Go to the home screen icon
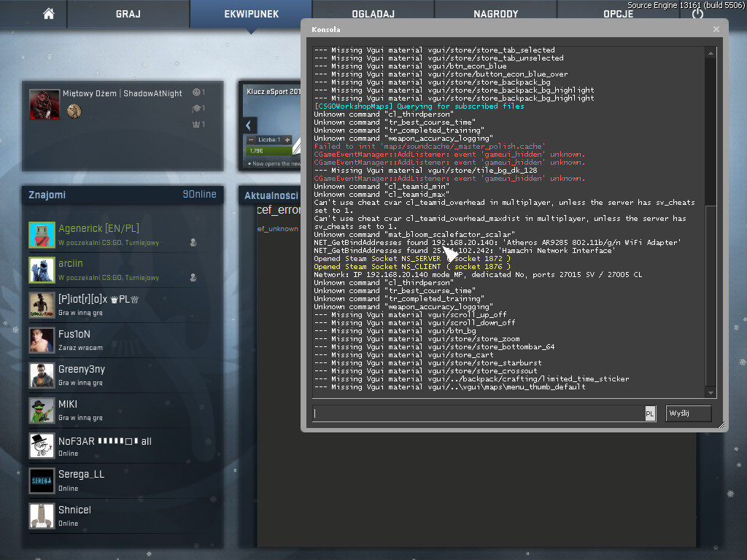This screenshot has height=560, width=747. point(49,14)
